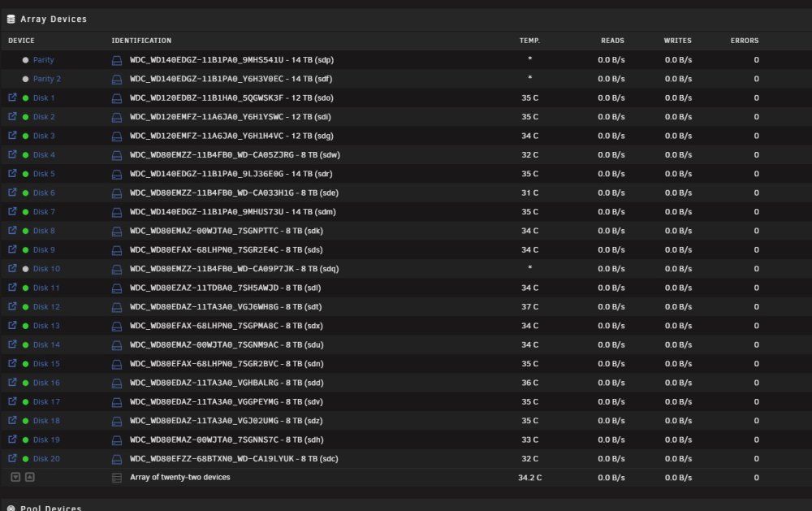Open the Disk 2 browse icon

click(12, 117)
